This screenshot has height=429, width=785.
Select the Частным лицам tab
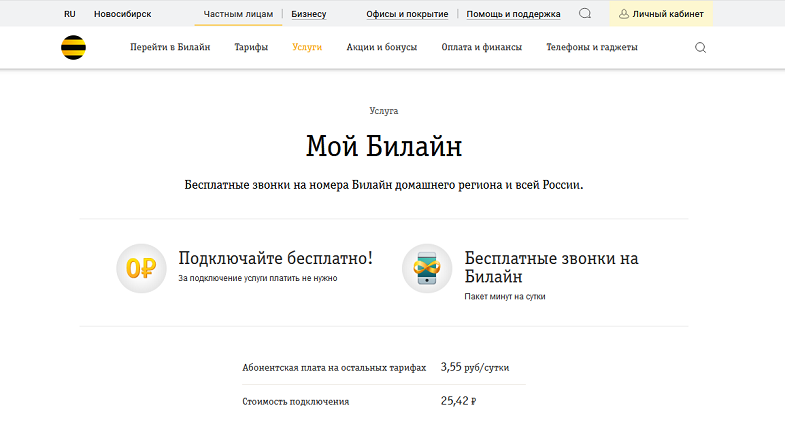coord(238,14)
